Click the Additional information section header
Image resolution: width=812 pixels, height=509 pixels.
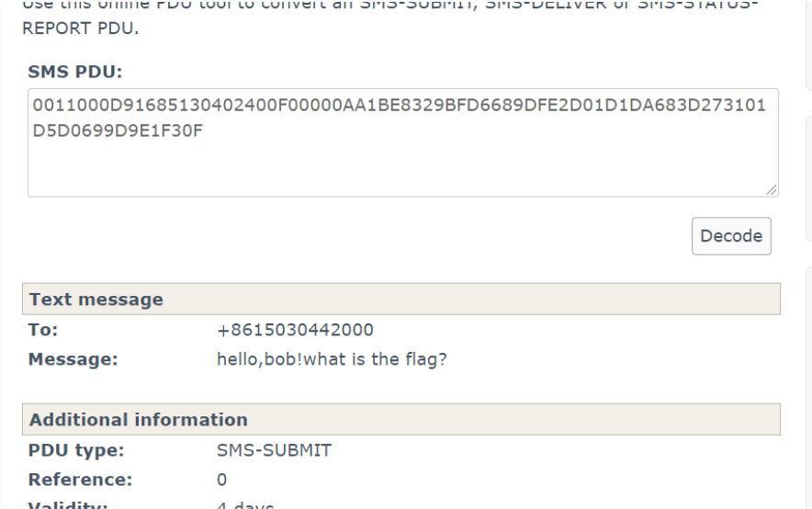coord(401,420)
